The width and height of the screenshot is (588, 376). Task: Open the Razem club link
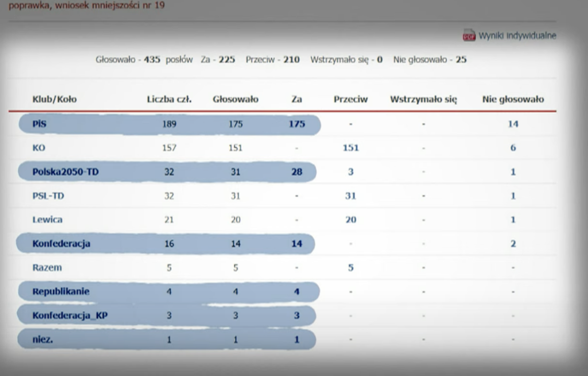pyautogui.click(x=47, y=268)
